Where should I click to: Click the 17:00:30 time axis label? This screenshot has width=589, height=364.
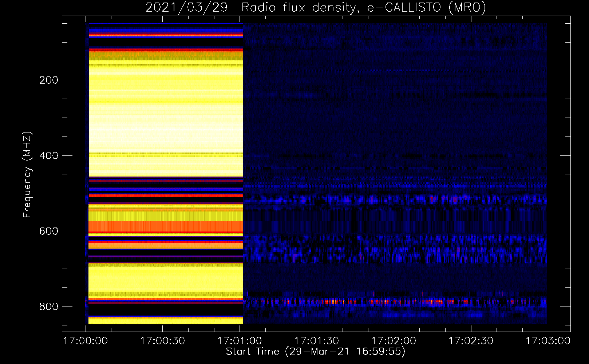pyautogui.click(x=163, y=341)
